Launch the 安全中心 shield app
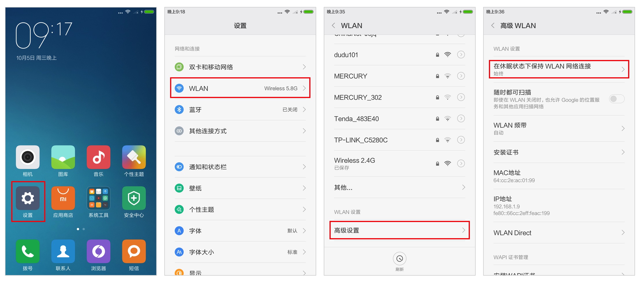The image size is (644, 282). tap(134, 198)
